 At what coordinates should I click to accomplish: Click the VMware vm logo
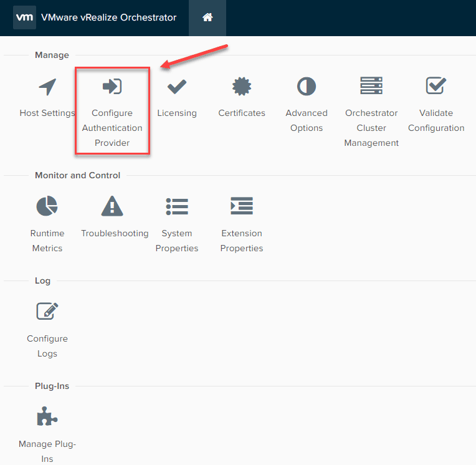coord(24,17)
